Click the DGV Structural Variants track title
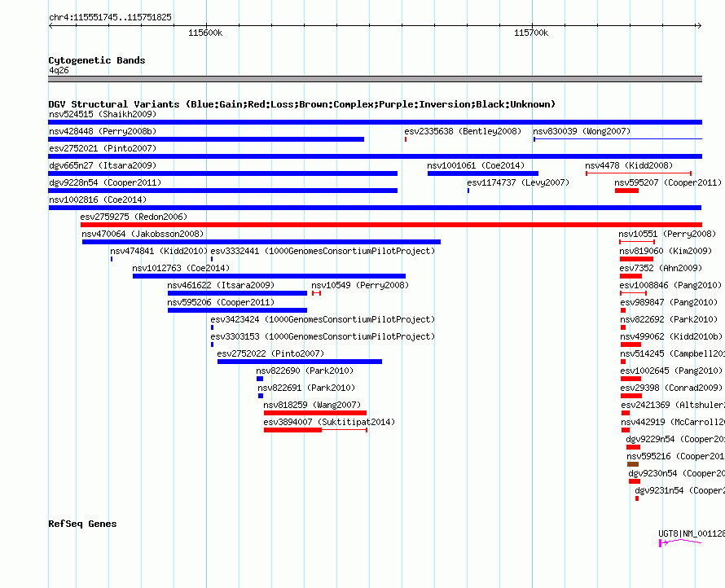This screenshot has height=588, width=725. (x=302, y=104)
